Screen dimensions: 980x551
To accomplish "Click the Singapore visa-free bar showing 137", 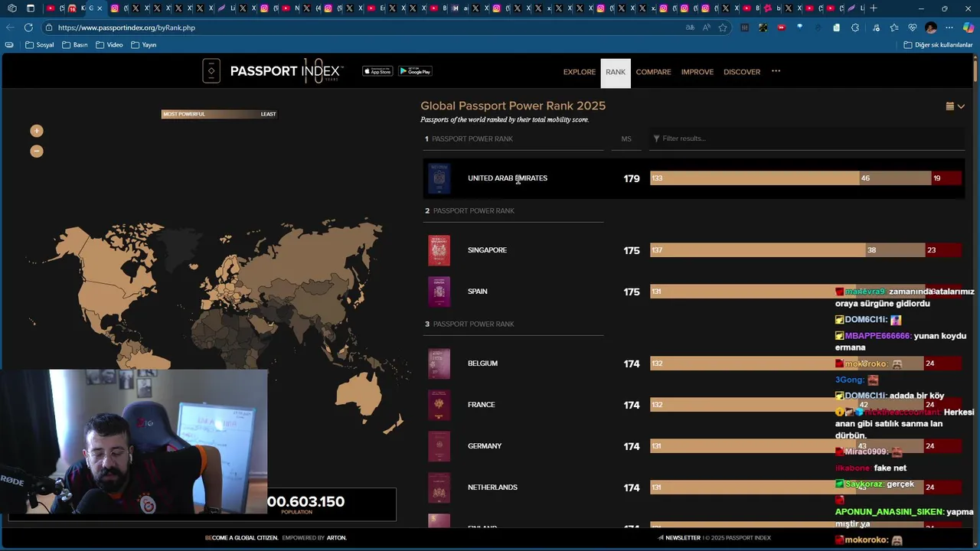I will (x=758, y=250).
